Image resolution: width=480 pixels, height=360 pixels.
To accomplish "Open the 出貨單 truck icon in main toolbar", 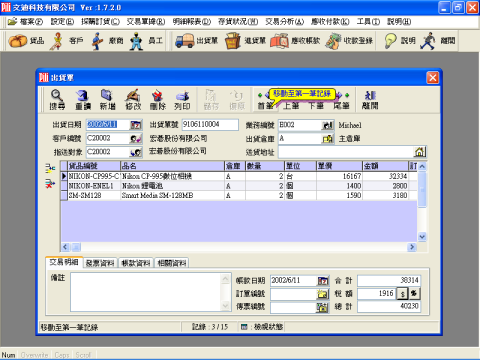I will click(x=197, y=41).
